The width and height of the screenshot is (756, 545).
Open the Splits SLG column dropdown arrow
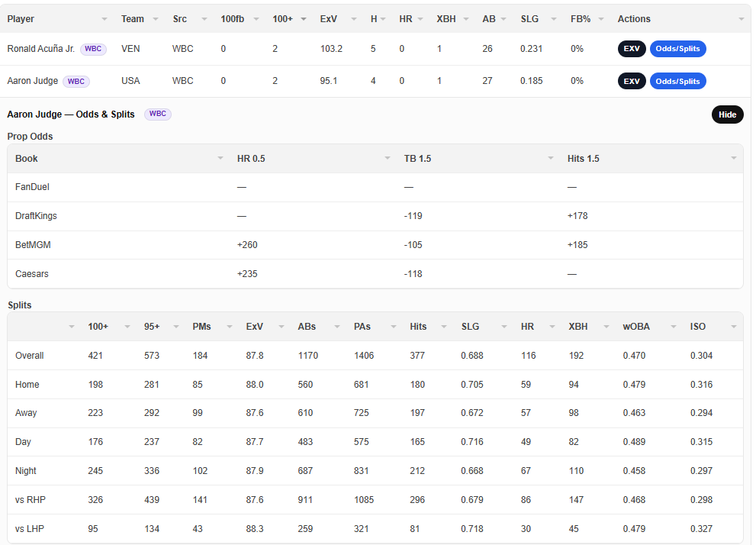click(x=503, y=327)
